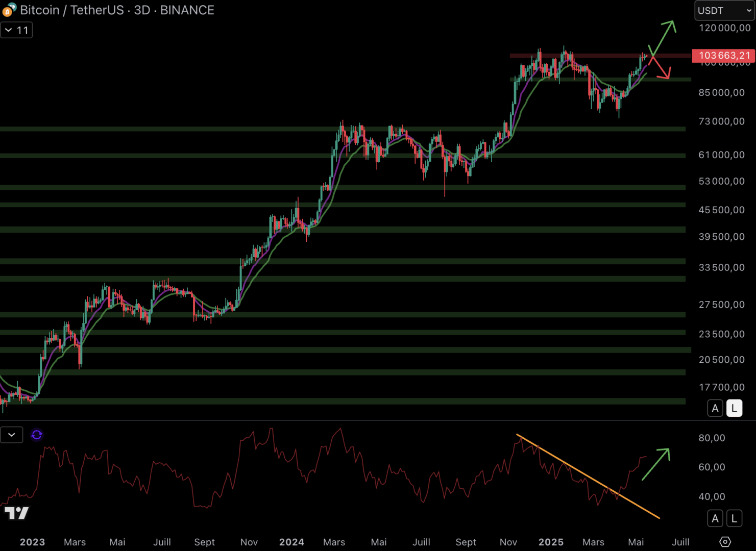Click the purple refresh indicator icon
This screenshot has height=551, width=756.
point(37,435)
